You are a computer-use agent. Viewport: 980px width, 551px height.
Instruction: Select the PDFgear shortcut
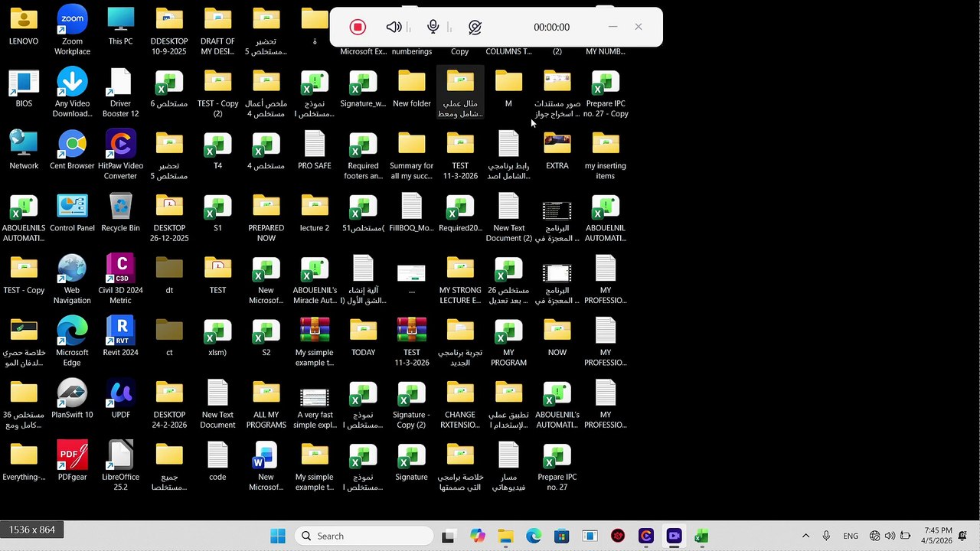coord(72,461)
